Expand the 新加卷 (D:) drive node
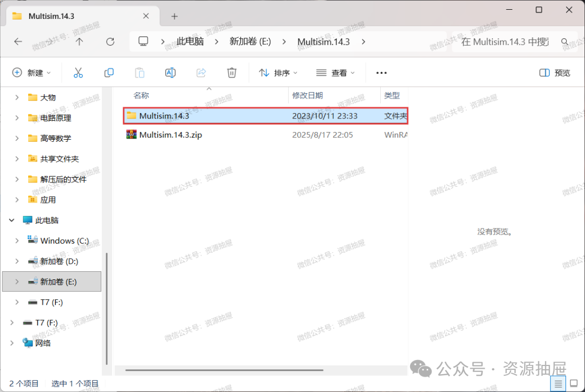Viewport: 585px width, 392px height. [x=17, y=261]
